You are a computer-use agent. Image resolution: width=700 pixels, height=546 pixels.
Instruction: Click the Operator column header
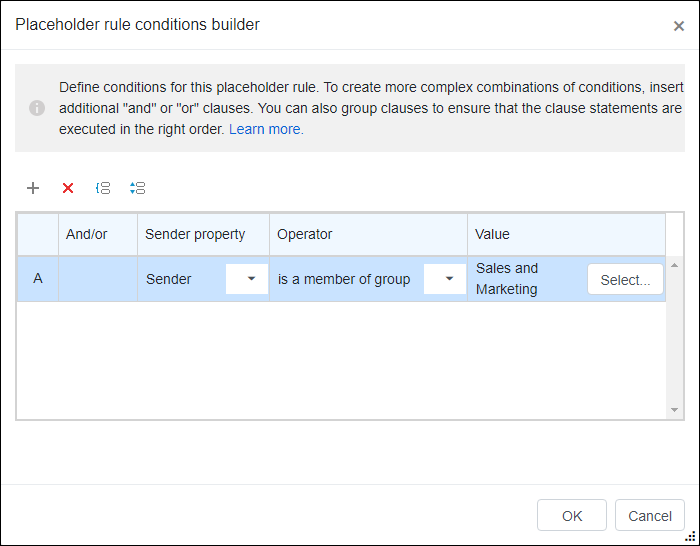tap(368, 234)
